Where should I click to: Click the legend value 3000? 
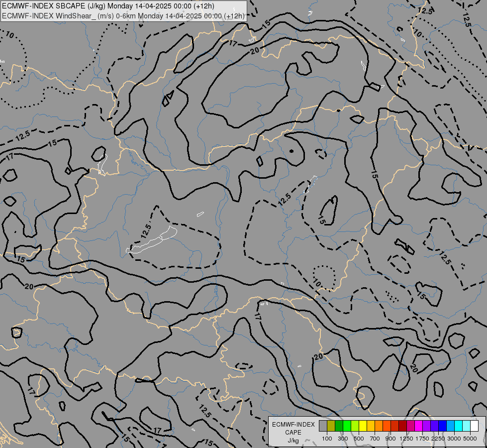click(x=454, y=439)
